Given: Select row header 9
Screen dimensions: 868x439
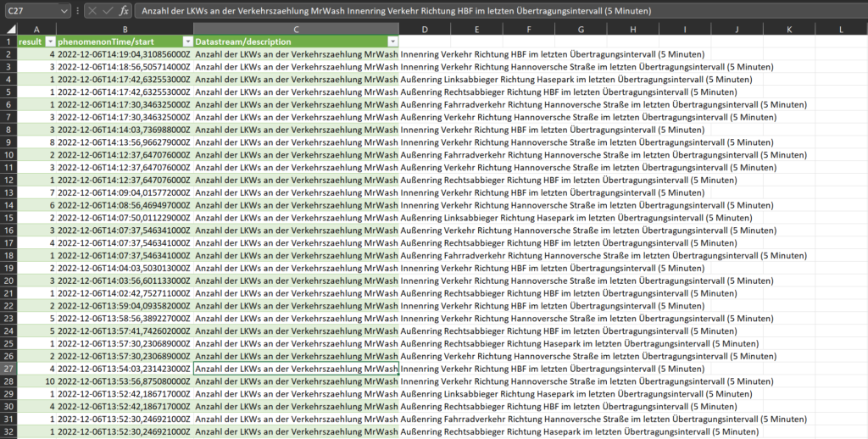Looking at the screenshot, I should [8, 142].
